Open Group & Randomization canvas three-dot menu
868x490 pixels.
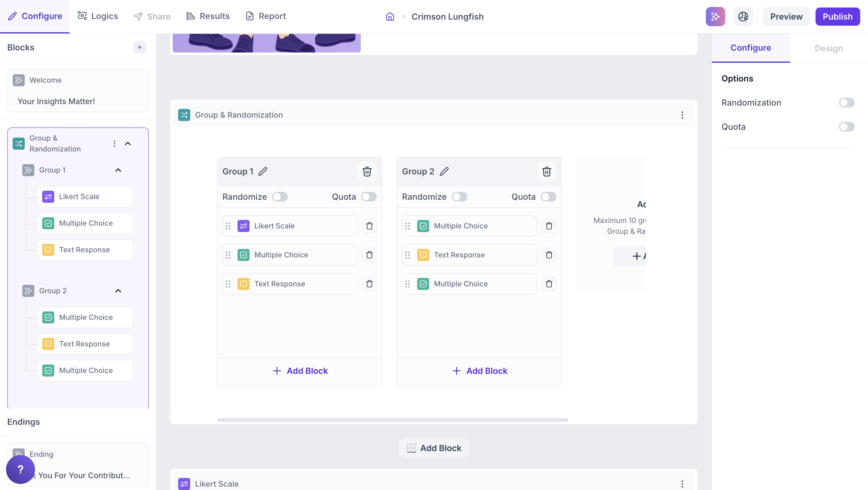coord(682,115)
